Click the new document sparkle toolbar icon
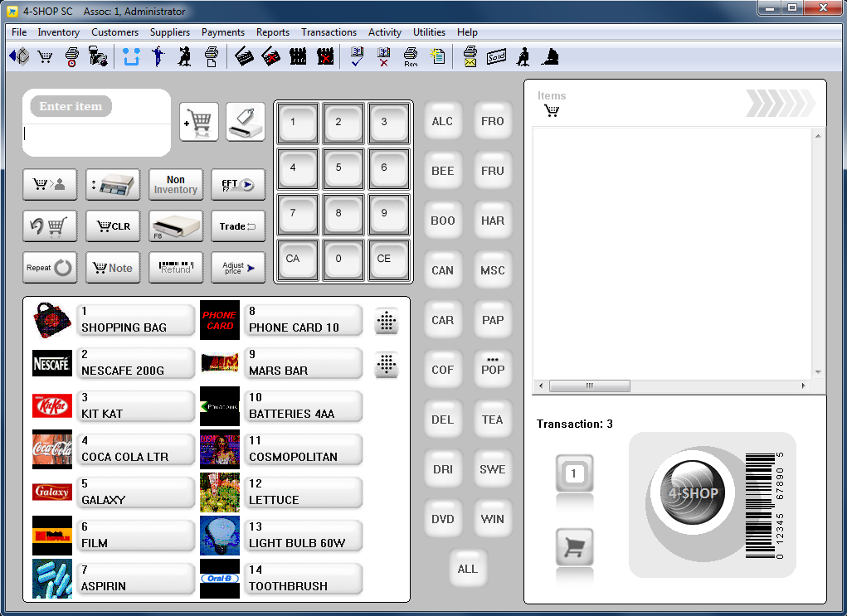Image resolution: width=847 pixels, height=616 pixels. [x=437, y=56]
